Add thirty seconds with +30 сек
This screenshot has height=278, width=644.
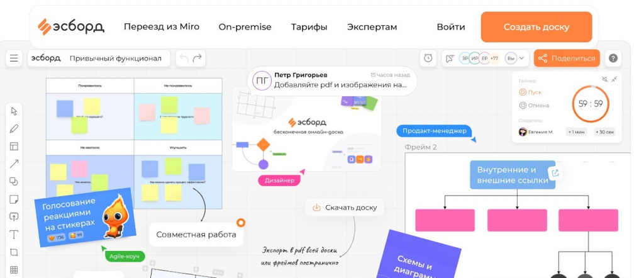click(603, 132)
